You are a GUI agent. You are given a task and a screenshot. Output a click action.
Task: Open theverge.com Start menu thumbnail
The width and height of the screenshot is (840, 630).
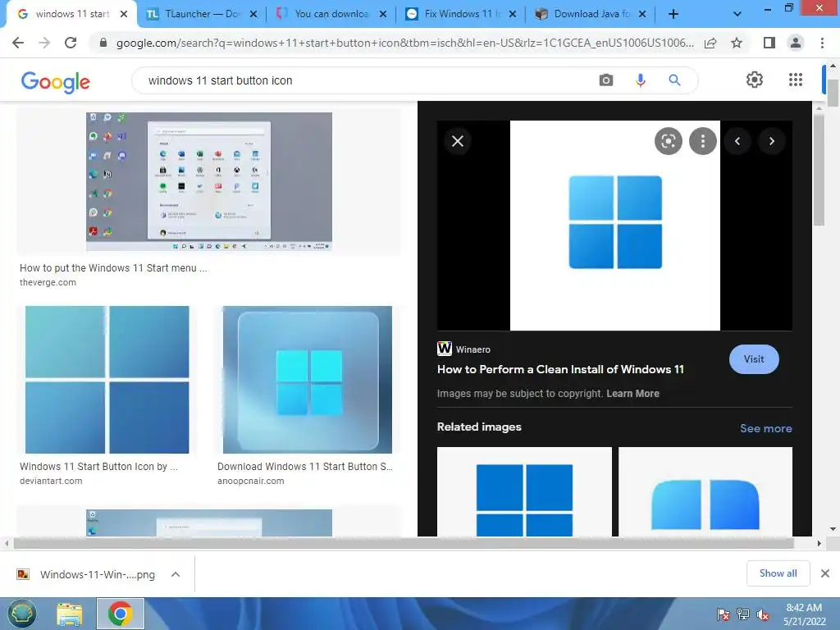tap(209, 181)
